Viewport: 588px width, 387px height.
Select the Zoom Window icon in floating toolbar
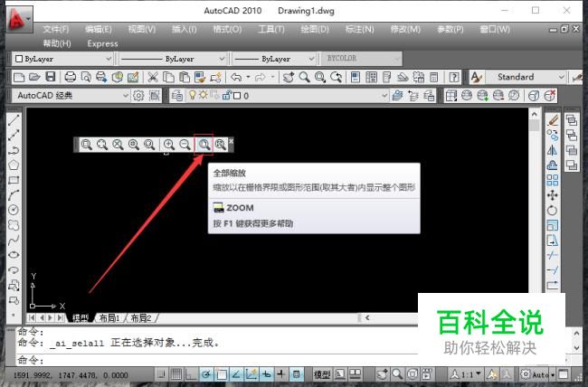86,144
